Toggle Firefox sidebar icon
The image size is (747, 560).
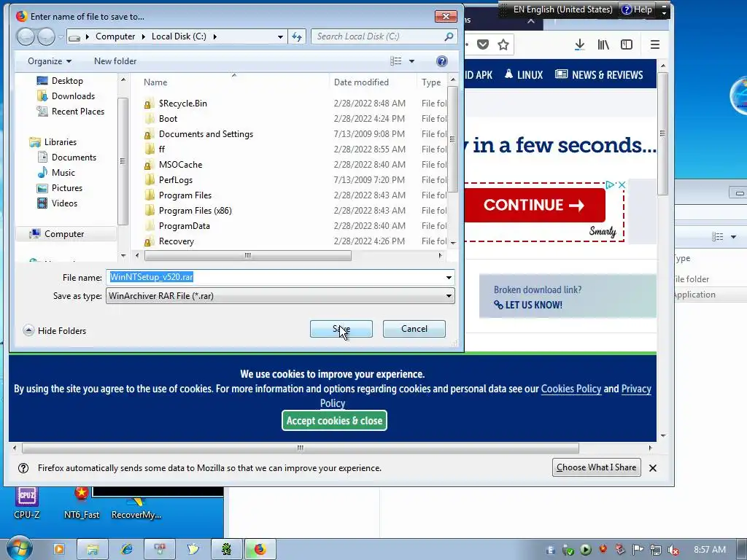click(x=627, y=44)
